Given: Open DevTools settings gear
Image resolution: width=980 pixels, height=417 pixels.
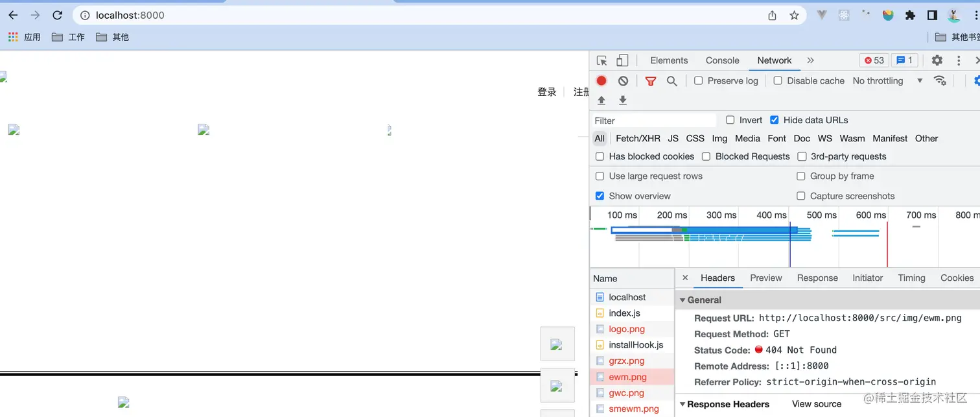Looking at the screenshot, I should 937,60.
